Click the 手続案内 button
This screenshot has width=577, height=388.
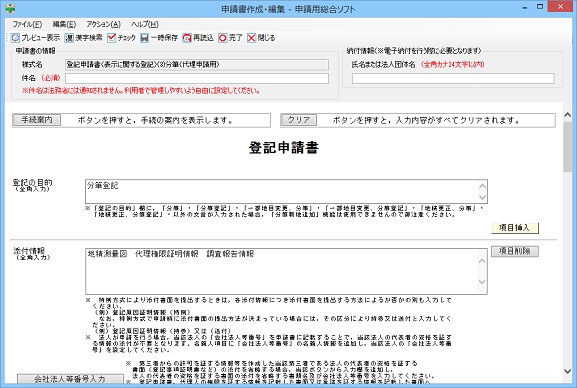pos(36,120)
